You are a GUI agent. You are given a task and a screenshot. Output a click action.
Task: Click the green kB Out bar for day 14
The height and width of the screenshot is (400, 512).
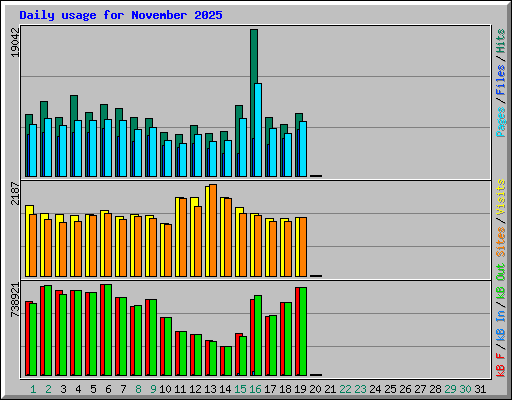pyautogui.click(x=228, y=361)
